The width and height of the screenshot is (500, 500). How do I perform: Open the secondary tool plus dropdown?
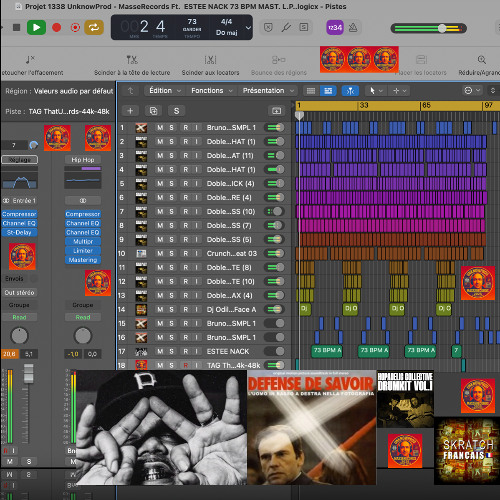(400, 91)
